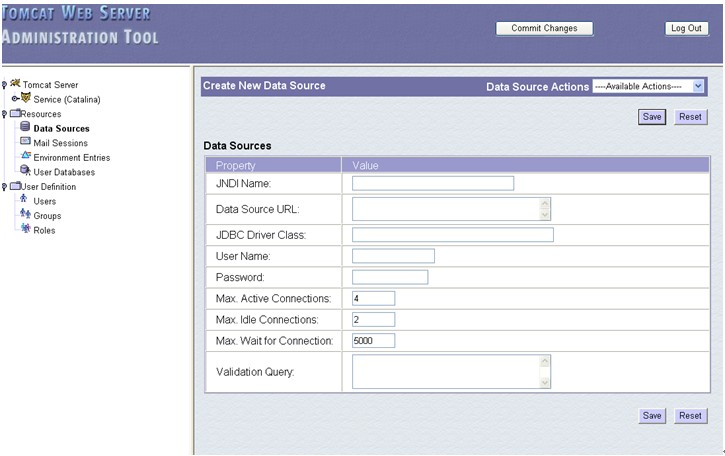This screenshot has height=456, width=725.
Task: Select Resources in the tree
Action: 41,114
